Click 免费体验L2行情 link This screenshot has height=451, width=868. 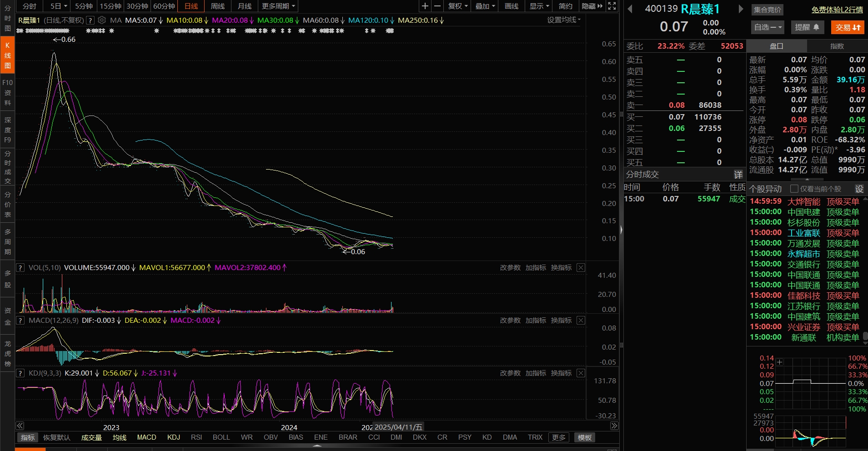837,10
